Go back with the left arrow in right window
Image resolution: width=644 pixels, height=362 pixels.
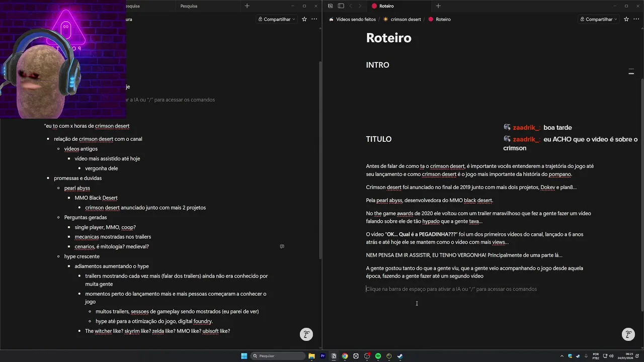[x=351, y=6]
